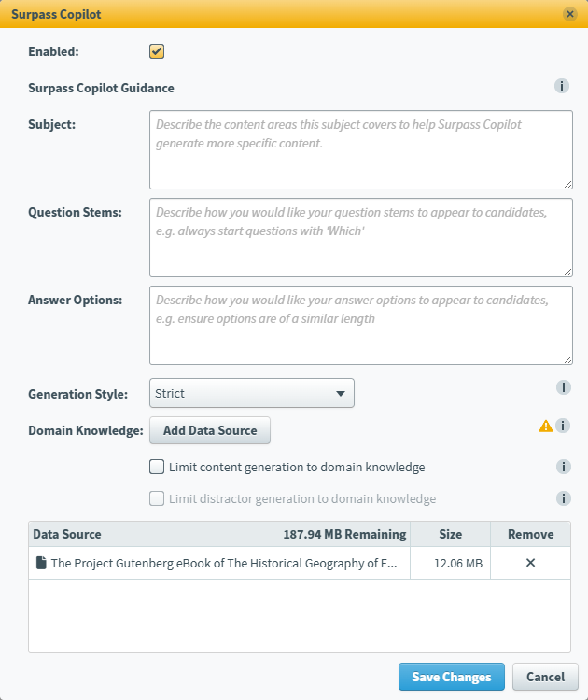
Task: Click info icon in Domain Knowledge row
Action: [x=563, y=426]
